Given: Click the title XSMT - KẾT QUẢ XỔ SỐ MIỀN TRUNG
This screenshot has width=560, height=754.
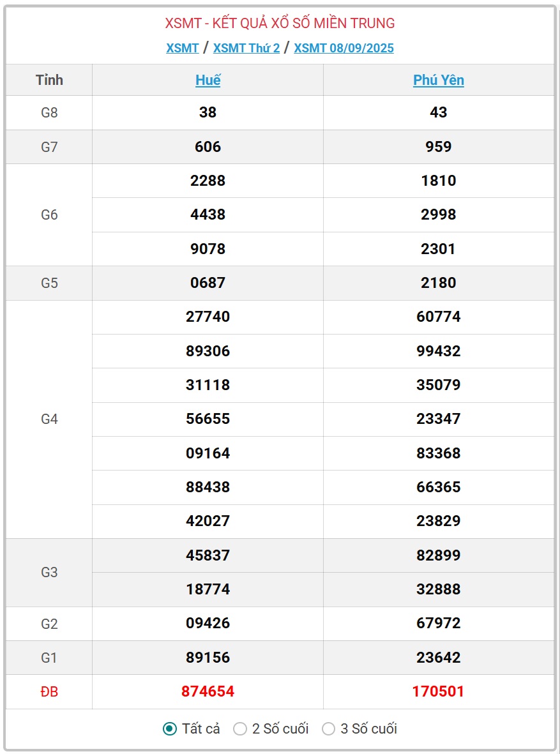Looking at the screenshot, I should (x=280, y=23).
